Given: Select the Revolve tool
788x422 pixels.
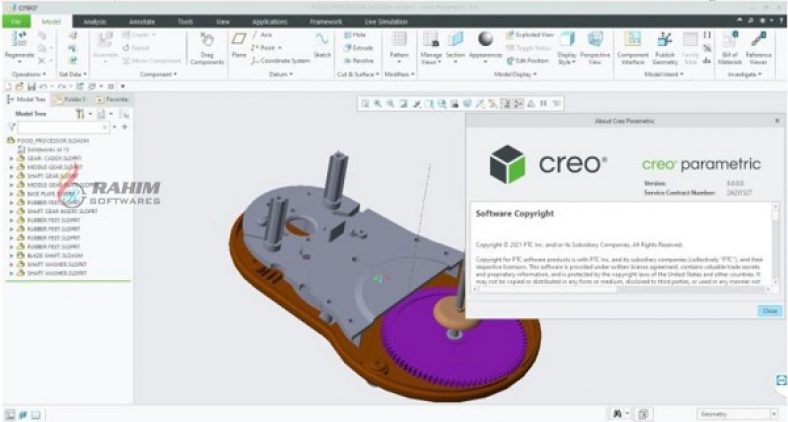Looking at the screenshot, I should (359, 61).
